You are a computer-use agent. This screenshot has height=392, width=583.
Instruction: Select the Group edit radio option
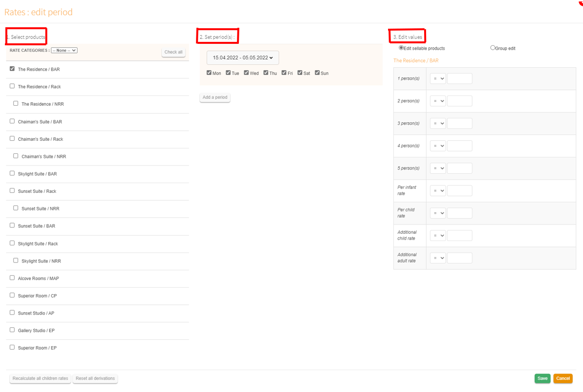click(x=493, y=48)
